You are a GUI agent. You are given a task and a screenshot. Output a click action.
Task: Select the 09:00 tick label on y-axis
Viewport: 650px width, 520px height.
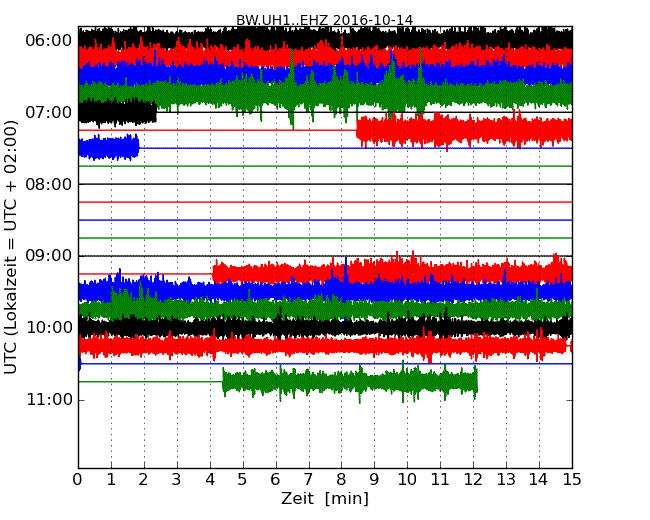click(x=47, y=256)
